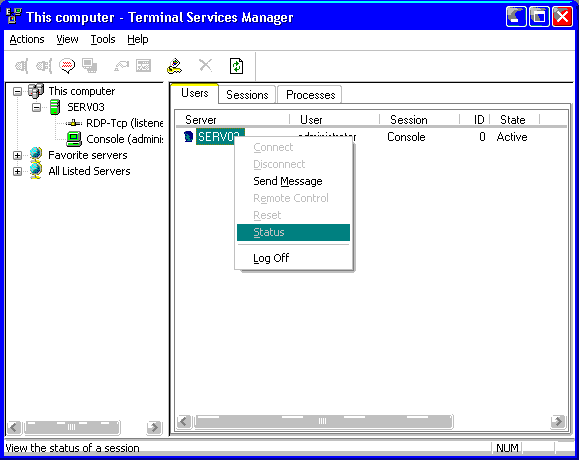Open the Tools menu

[x=103, y=39]
